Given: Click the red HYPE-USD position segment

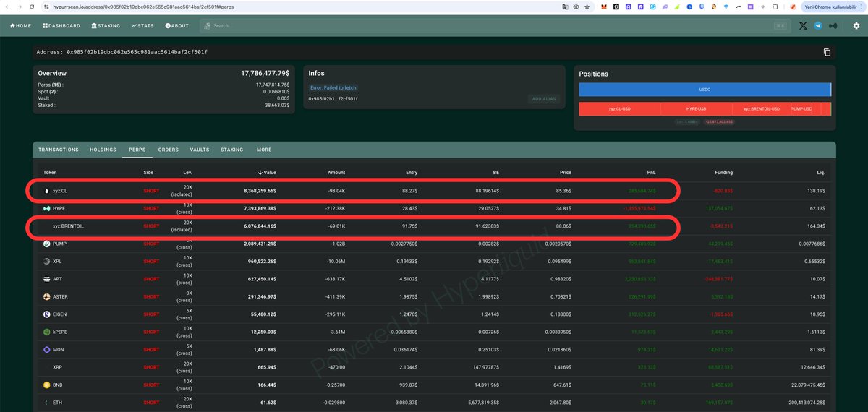Looking at the screenshot, I should [697, 109].
